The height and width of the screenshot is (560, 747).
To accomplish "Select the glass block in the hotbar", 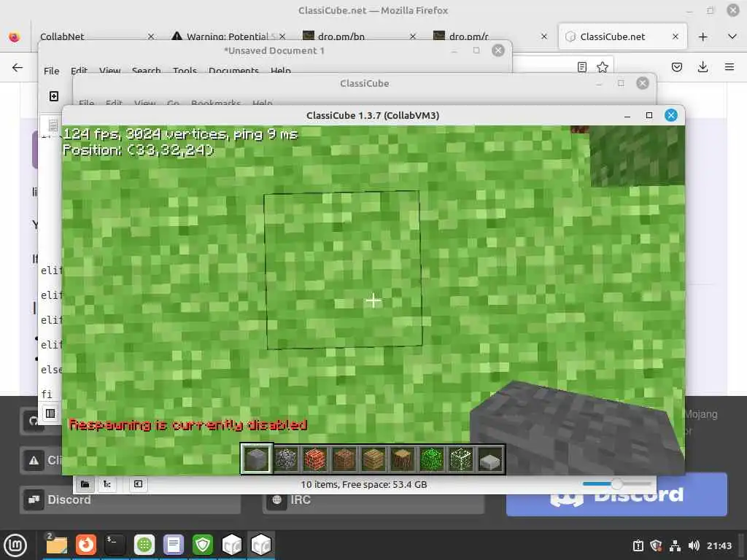I will (x=461, y=459).
